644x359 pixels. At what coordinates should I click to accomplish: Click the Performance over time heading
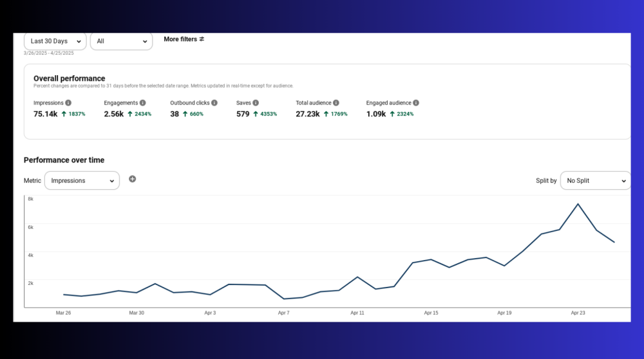coord(64,160)
